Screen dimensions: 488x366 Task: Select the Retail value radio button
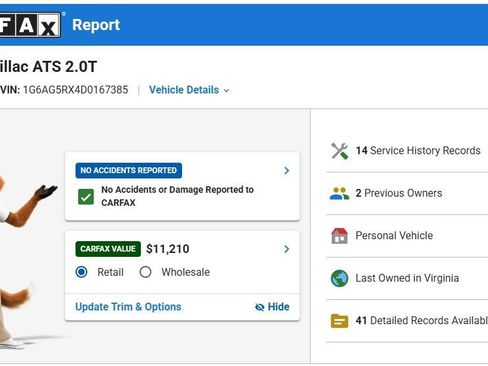(x=81, y=272)
